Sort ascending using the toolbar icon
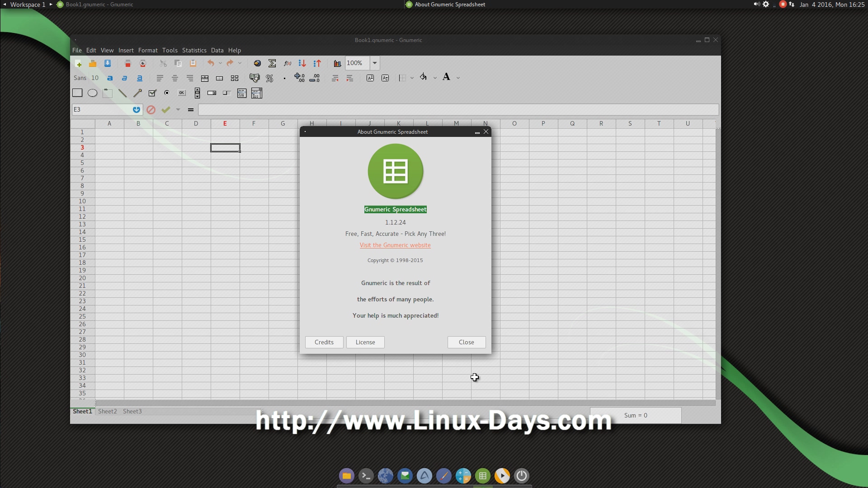This screenshot has width=868, height=488. 302,63
